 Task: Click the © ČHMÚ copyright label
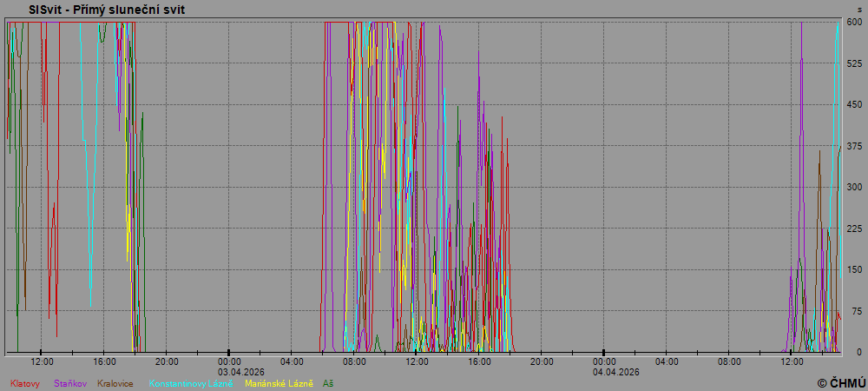tap(840, 382)
